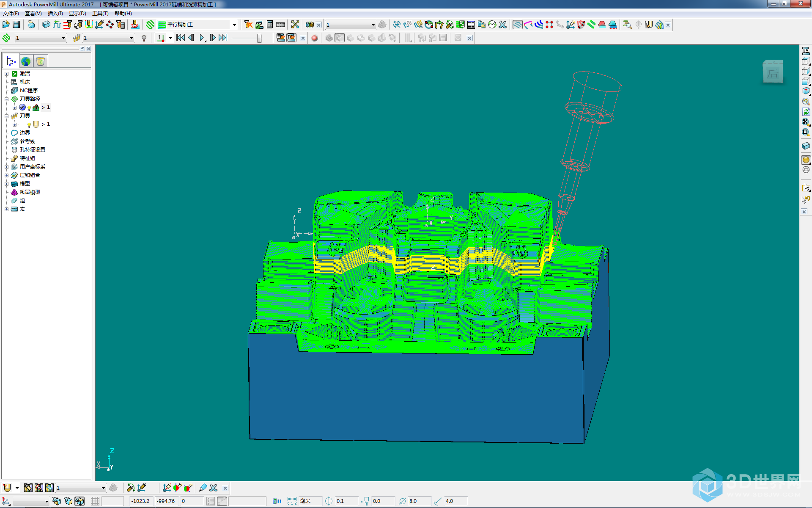Toggle light bulb visibility of tool 1
812x508 pixels.
pyautogui.click(x=29, y=124)
